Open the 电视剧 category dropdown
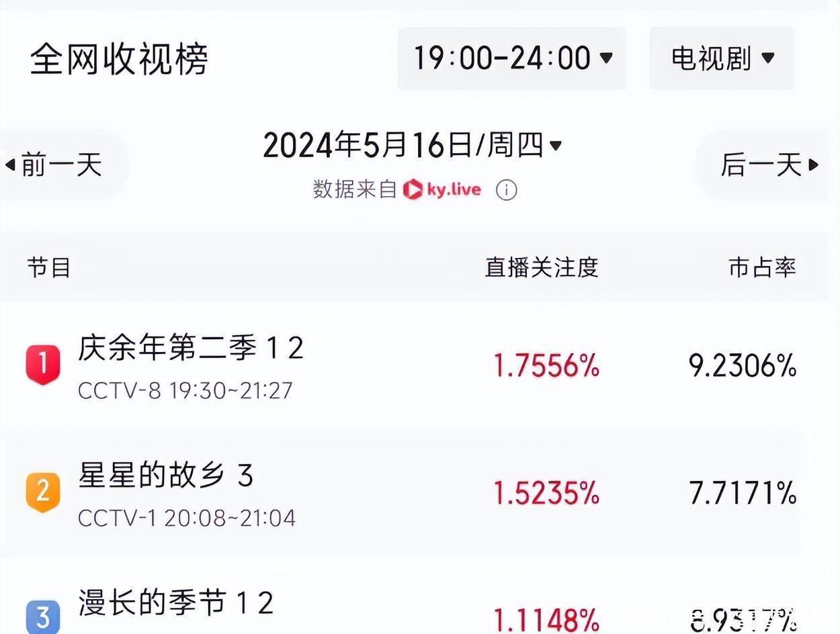The height and width of the screenshot is (634, 840). point(722,58)
